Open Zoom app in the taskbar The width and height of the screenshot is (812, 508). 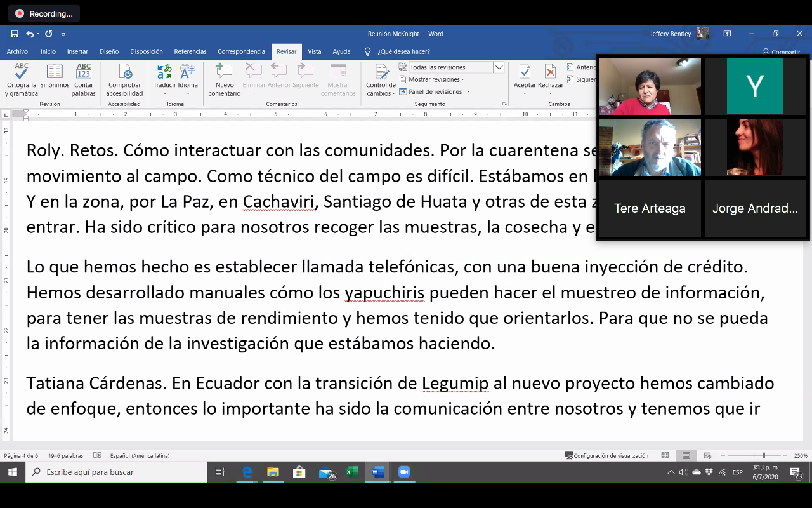[403, 472]
